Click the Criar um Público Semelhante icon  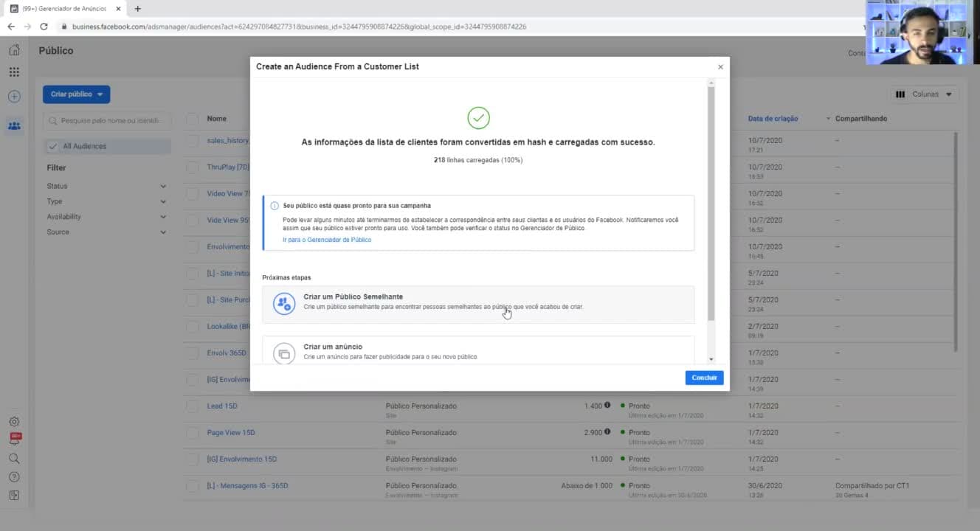pyautogui.click(x=284, y=303)
